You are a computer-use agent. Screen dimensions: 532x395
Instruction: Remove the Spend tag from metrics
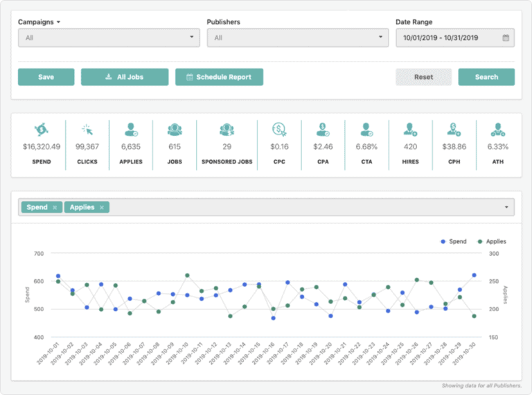coord(55,207)
